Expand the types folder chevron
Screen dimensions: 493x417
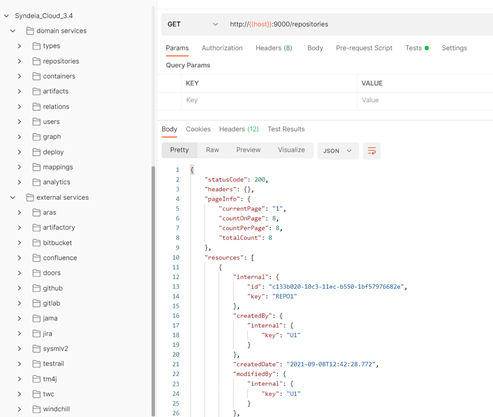point(19,46)
